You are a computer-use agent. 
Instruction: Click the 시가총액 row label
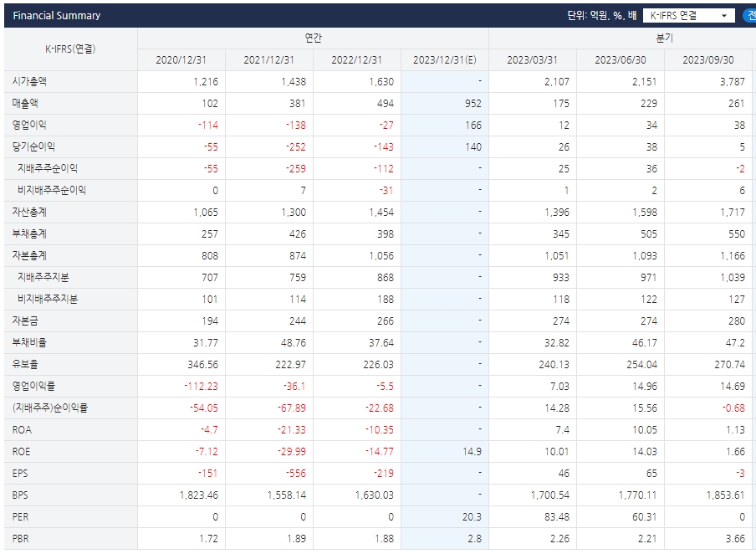[x=29, y=81]
